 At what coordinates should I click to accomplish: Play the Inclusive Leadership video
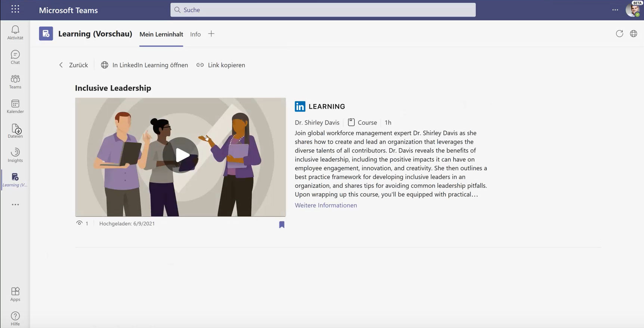181,155
